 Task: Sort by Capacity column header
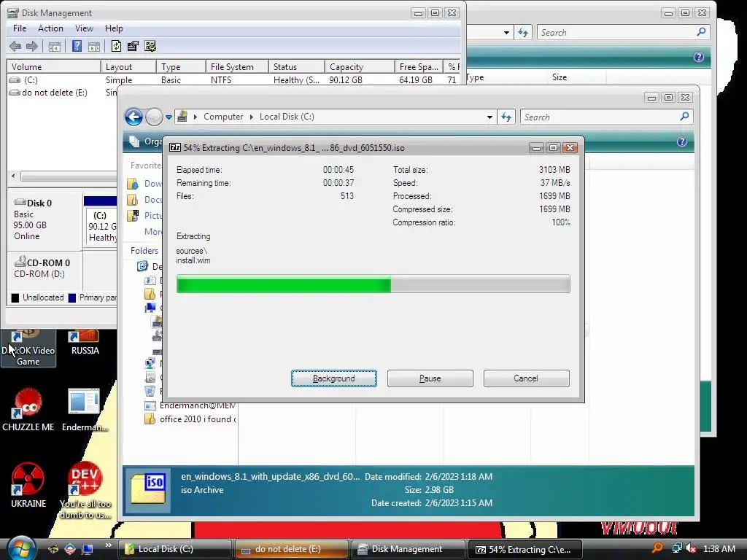[360, 66]
